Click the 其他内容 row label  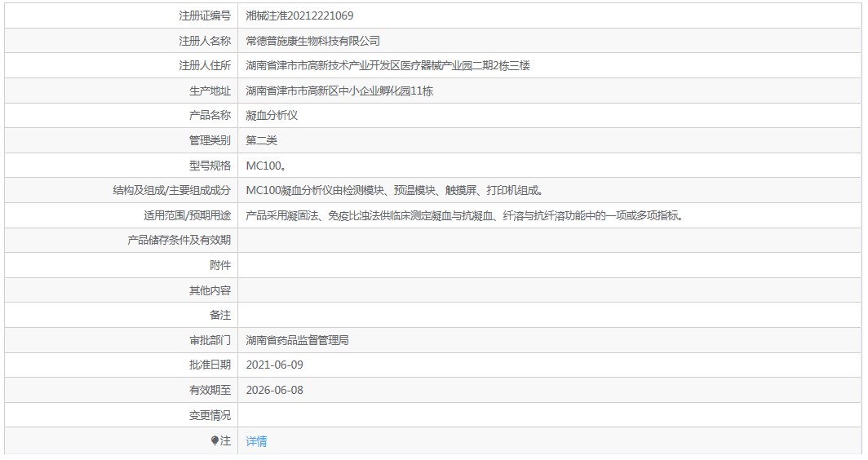coord(210,290)
